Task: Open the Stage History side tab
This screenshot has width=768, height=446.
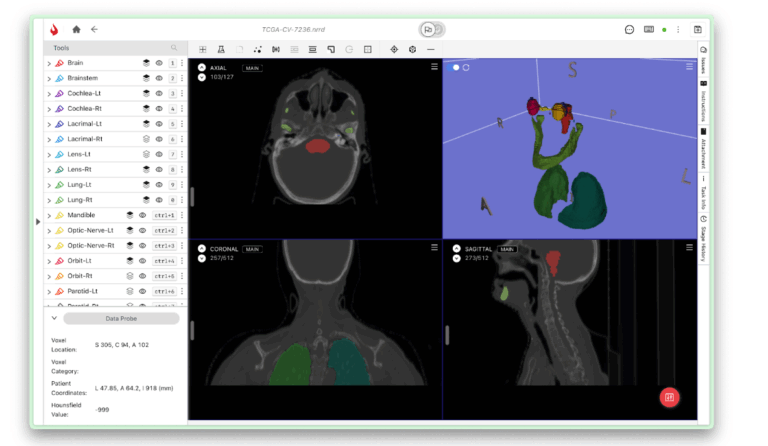Action: (703, 238)
